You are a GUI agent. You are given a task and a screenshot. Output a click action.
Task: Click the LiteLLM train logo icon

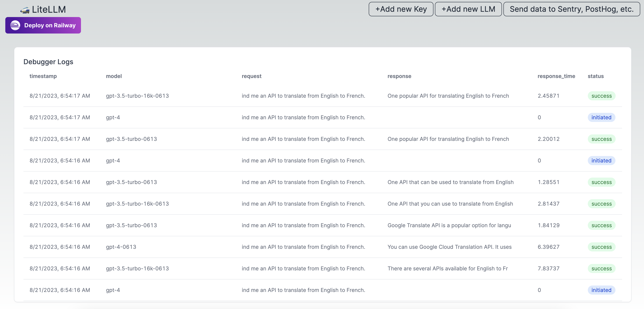[25, 10]
